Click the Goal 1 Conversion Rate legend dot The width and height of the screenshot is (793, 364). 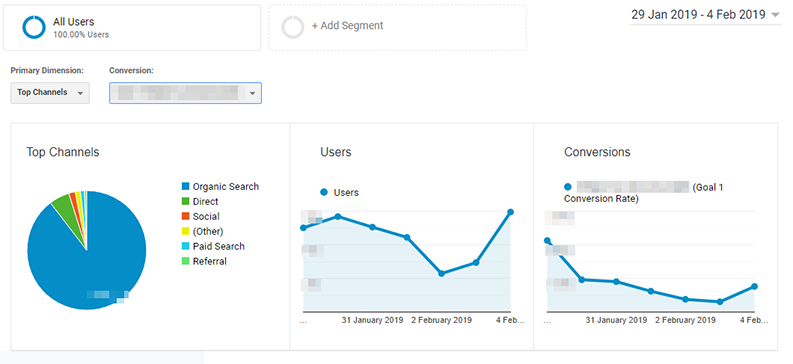click(x=568, y=187)
